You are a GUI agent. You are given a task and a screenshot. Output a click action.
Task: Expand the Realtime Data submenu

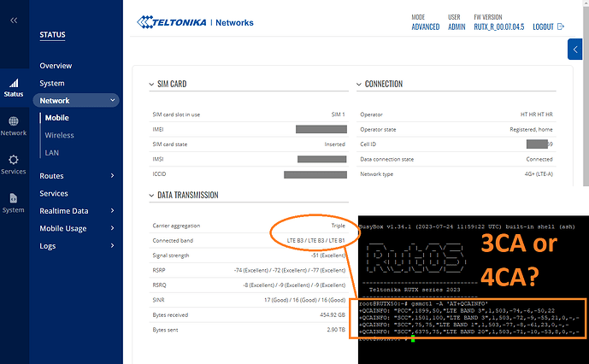112,211
